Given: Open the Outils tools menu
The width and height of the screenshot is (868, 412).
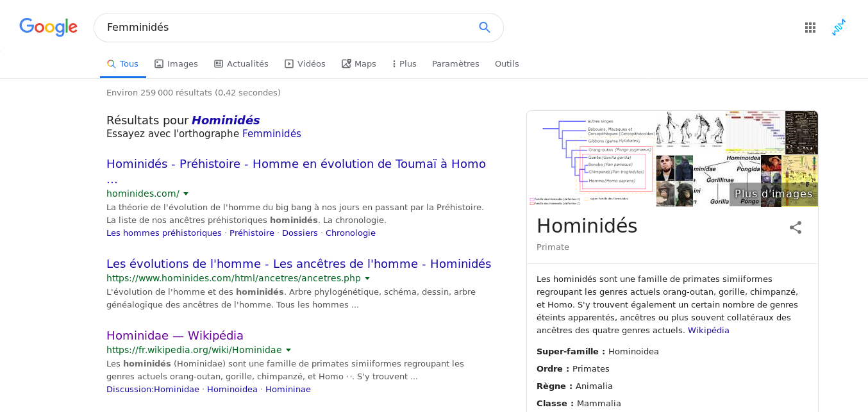Looking at the screenshot, I should pyautogui.click(x=506, y=64).
